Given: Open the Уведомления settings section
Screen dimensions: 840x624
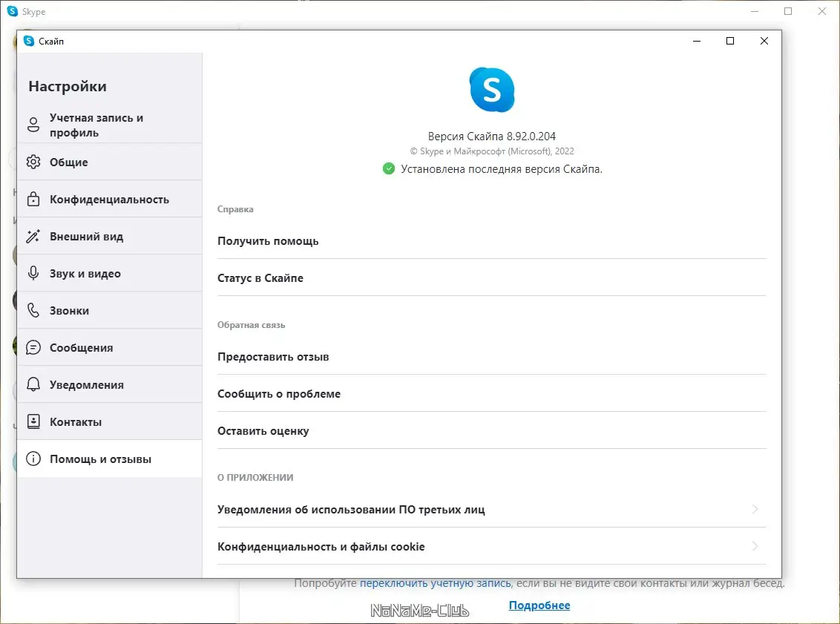Looking at the screenshot, I should pyautogui.click(x=110, y=384).
